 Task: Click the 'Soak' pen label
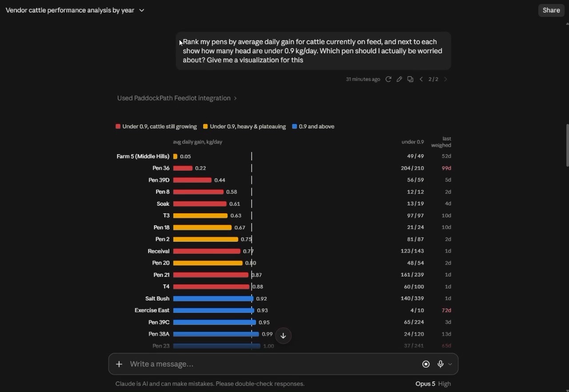pos(163,204)
